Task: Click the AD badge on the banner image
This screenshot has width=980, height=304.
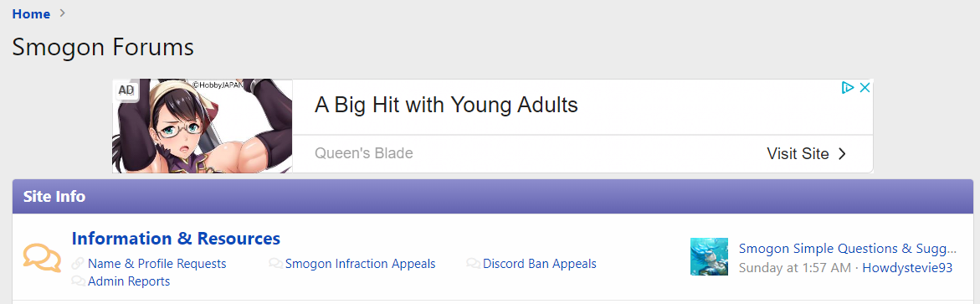Action: click(x=126, y=90)
